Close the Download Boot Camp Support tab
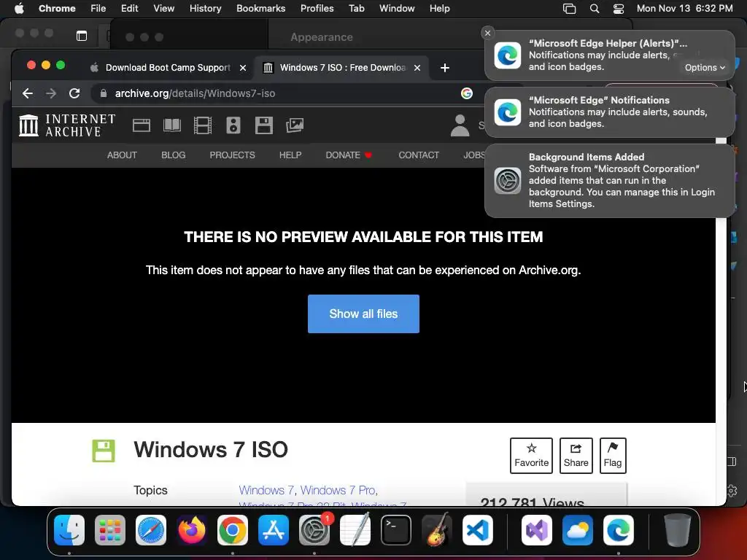 [x=243, y=68]
